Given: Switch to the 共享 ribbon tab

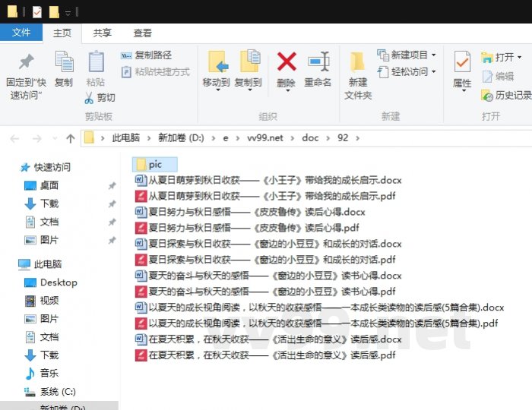Looking at the screenshot, I should tap(103, 33).
